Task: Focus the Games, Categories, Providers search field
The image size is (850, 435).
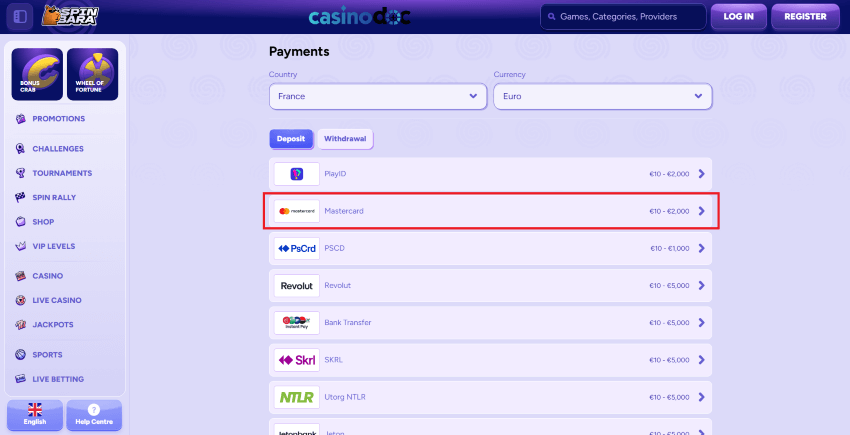Action: [623, 17]
